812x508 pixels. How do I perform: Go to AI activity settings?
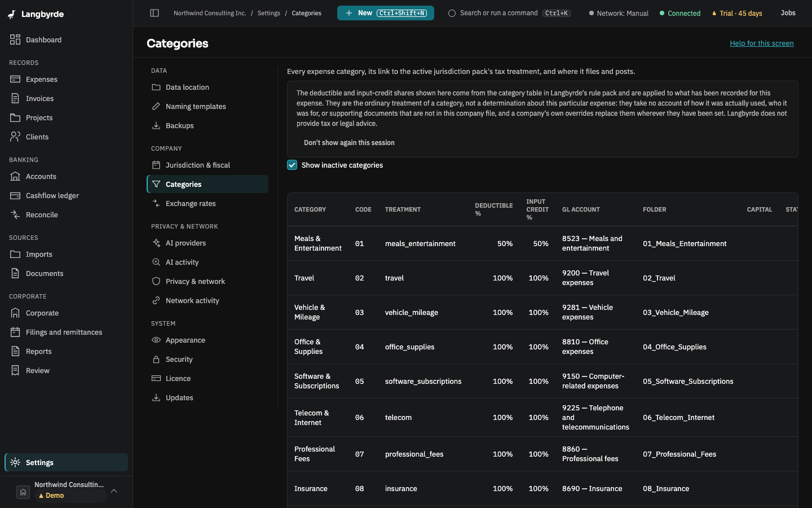click(208, 262)
